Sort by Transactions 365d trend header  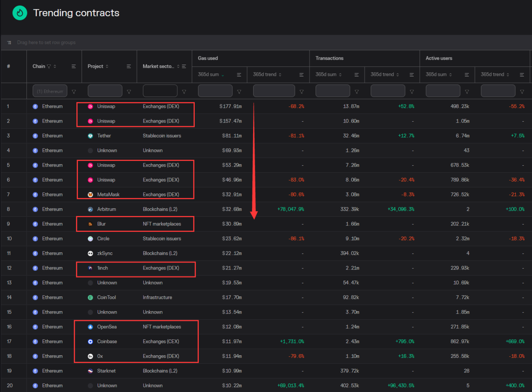pyautogui.click(x=382, y=75)
